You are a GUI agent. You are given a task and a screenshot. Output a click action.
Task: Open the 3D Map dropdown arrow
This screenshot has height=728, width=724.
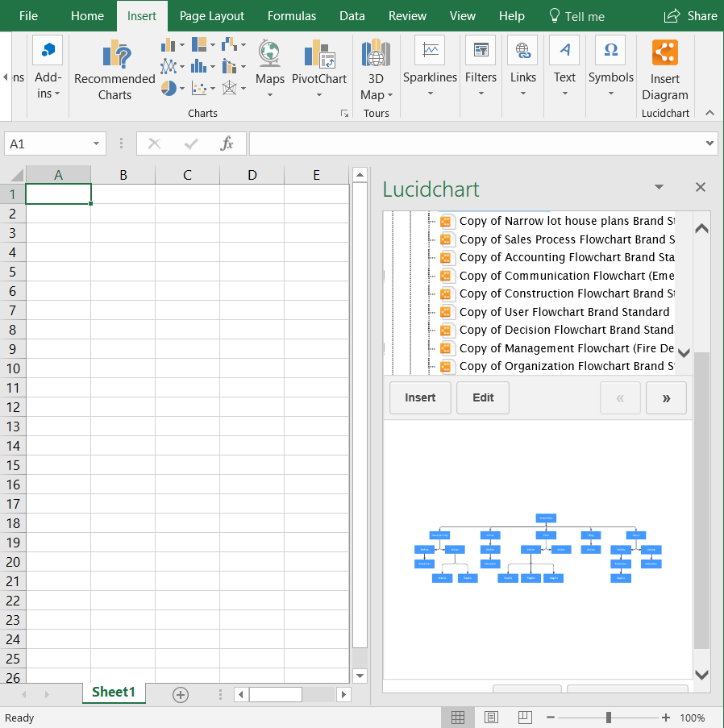click(390, 95)
